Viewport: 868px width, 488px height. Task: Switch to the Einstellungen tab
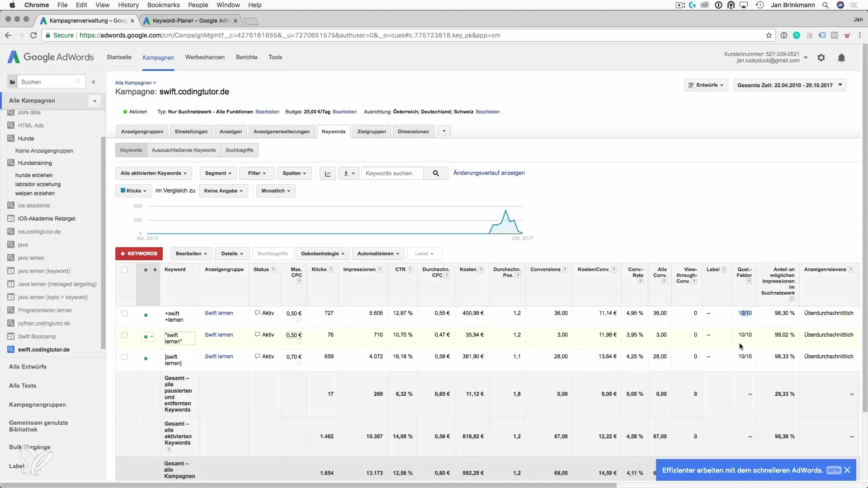pyautogui.click(x=191, y=131)
